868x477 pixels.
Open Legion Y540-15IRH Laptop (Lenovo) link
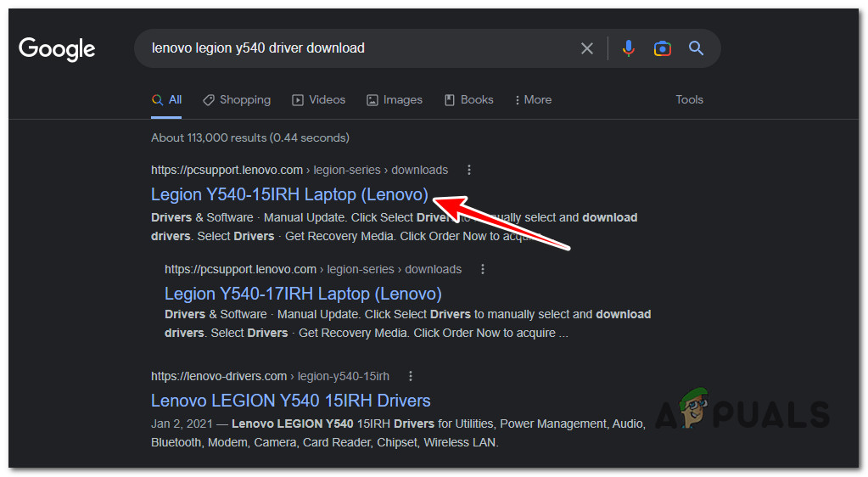pos(289,194)
